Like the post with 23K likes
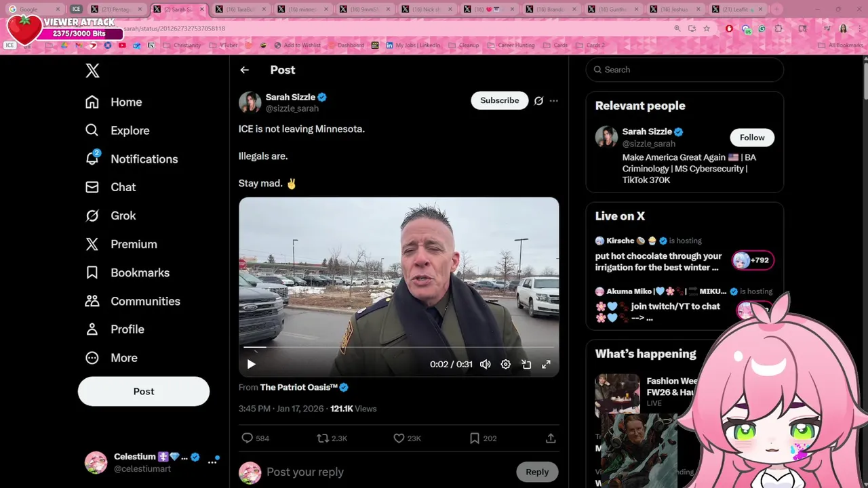Image resolution: width=868 pixels, height=488 pixels. [408, 439]
